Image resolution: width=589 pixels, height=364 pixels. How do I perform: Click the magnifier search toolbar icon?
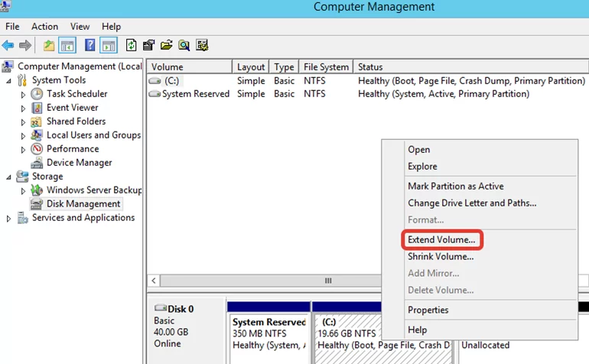click(184, 45)
